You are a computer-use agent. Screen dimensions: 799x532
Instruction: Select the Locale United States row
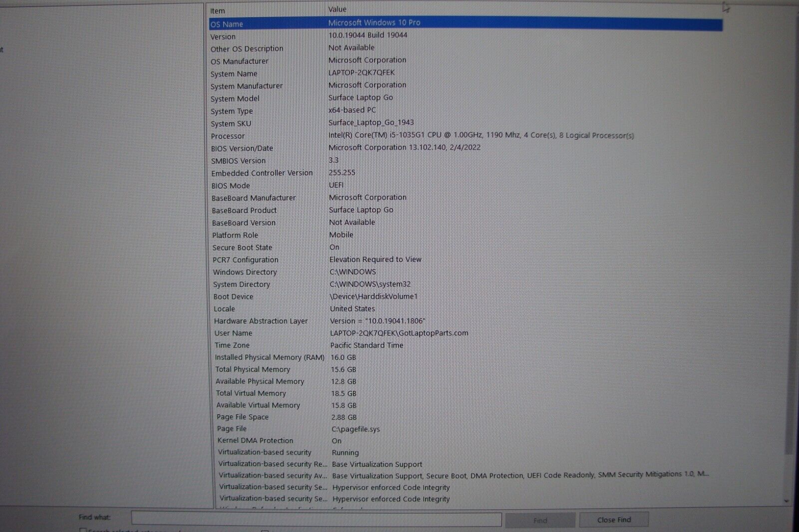click(465, 309)
